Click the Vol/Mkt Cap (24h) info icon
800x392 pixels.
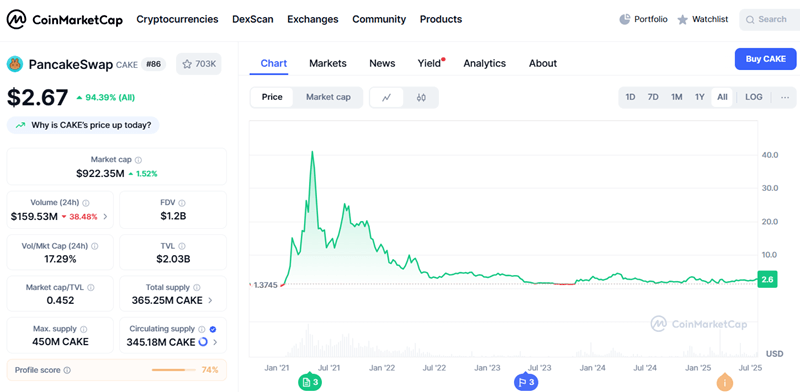coord(95,246)
